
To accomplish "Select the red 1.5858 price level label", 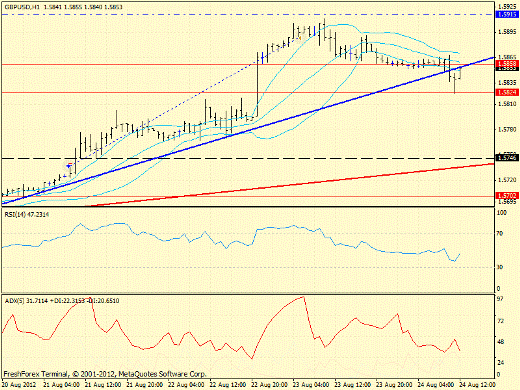I will 507,63.
